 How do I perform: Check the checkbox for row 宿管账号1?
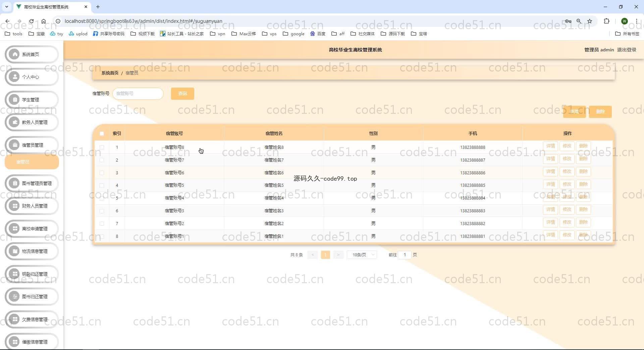102,236
